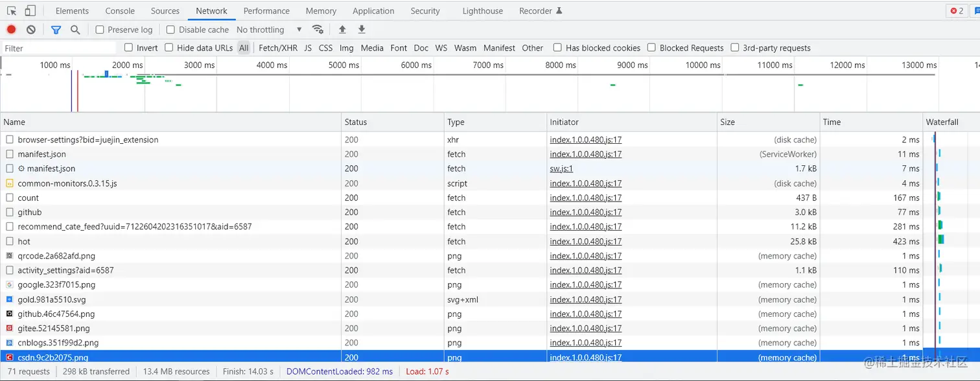Open the Memory tab

(x=321, y=11)
